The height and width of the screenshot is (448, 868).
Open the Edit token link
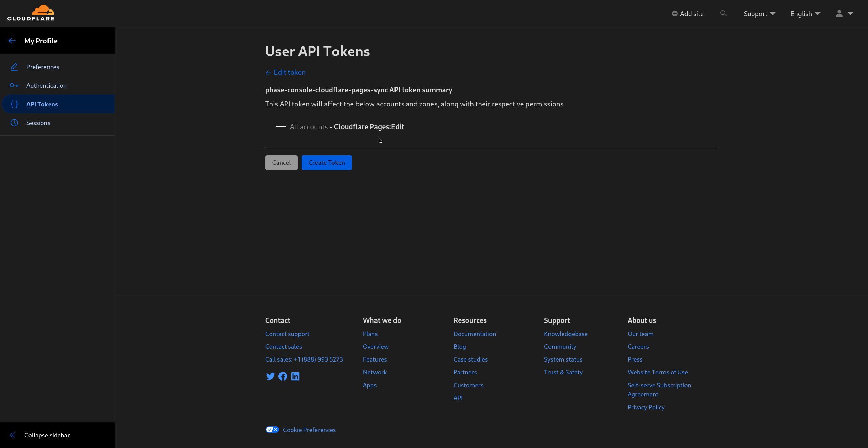pos(289,72)
